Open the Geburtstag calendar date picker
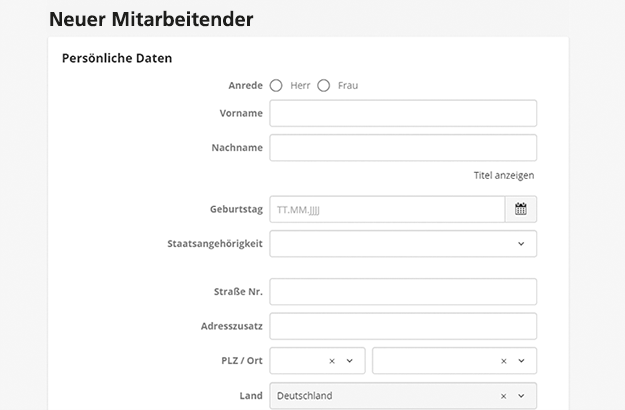 point(521,209)
